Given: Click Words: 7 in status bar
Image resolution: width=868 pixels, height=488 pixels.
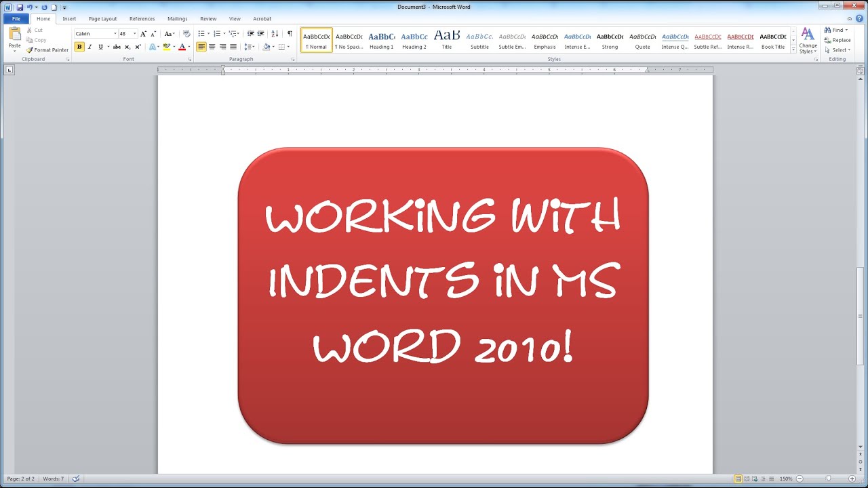Looking at the screenshot, I should tap(53, 479).
